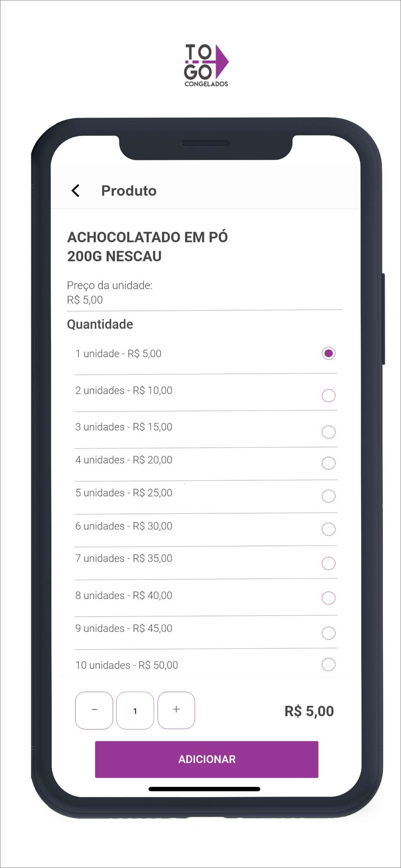Viewport: 401px width, 868px height.
Task: Select the 10 unidades radio button
Action: [329, 664]
